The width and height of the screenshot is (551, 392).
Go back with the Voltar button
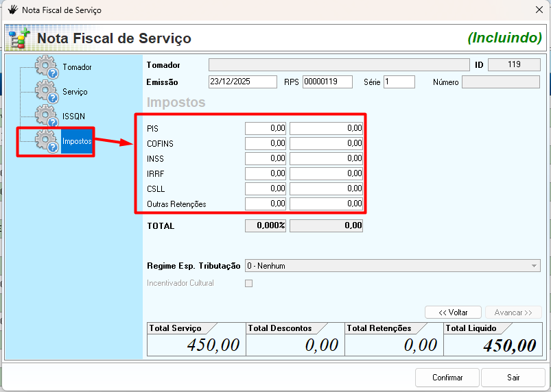[453, 313]
